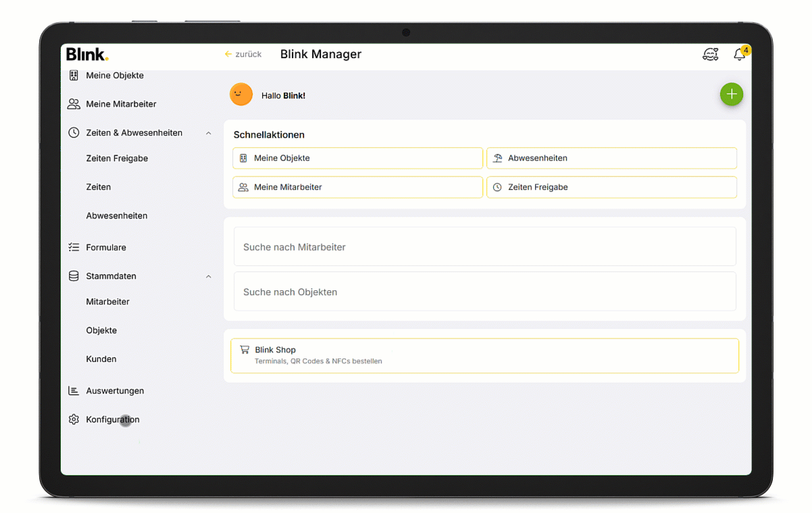Click the Blink Shop cart icon

[x=245, y=350]
